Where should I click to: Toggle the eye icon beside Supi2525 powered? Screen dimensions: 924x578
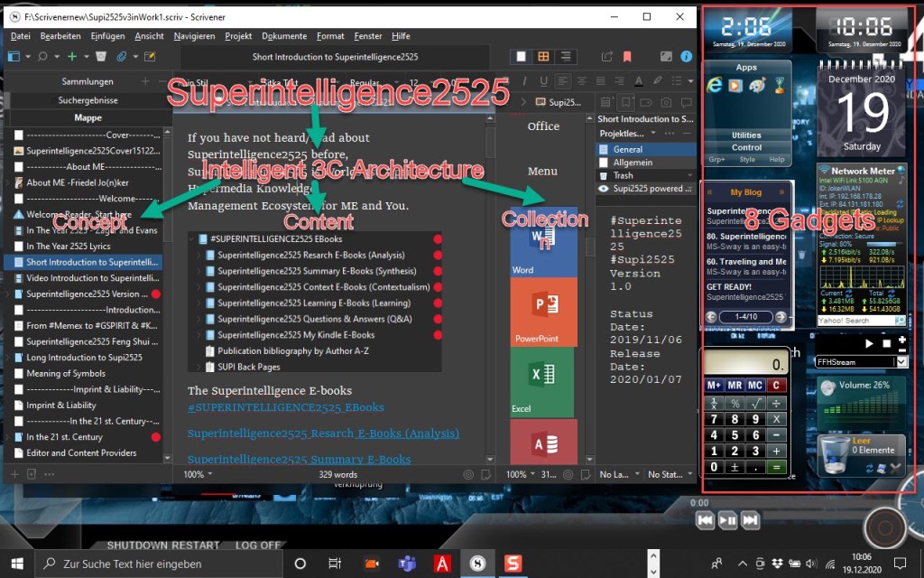point(603,189)
